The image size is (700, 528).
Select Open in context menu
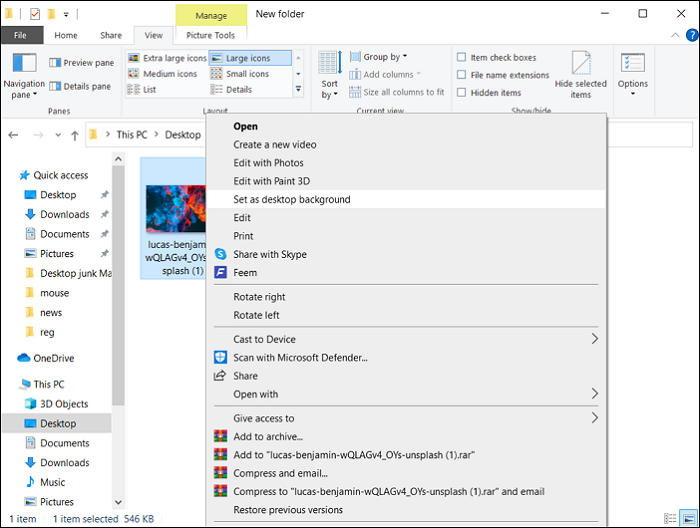point(406,126)
